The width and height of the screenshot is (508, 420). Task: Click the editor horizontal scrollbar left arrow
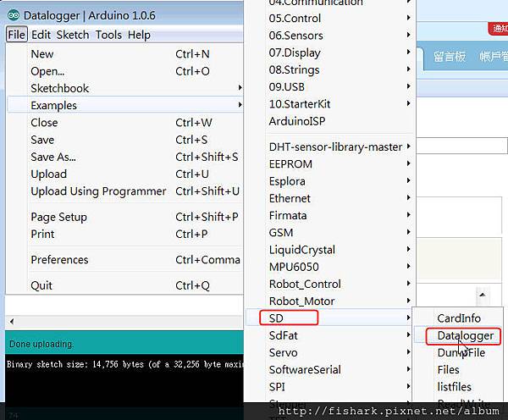click(x=12, y=322)
